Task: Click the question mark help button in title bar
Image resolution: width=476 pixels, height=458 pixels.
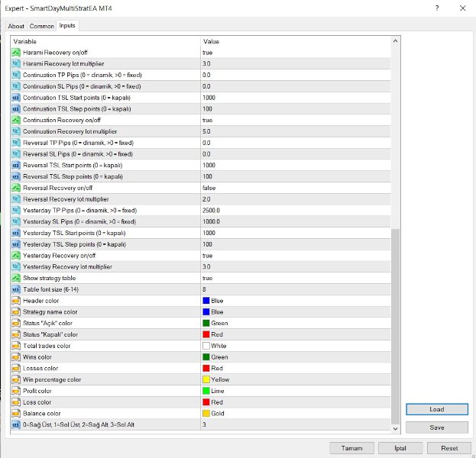Action: point(437,8)
